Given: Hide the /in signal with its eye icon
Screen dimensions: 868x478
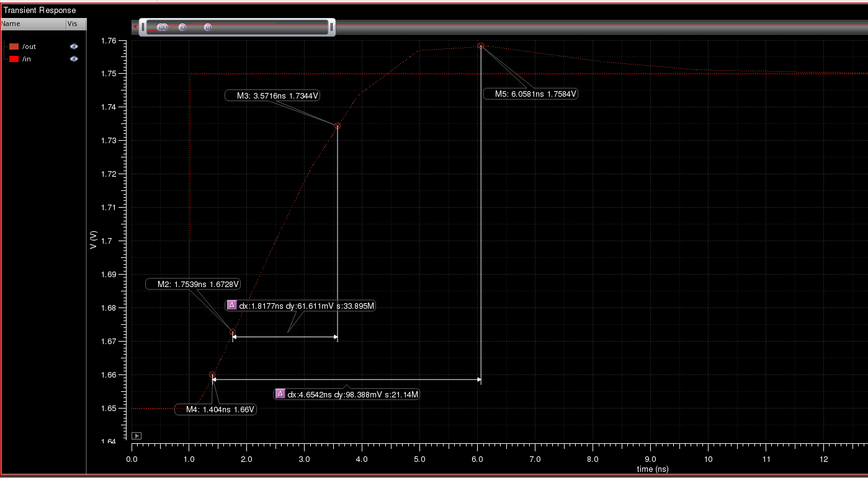Looking at the screenshot, I should [74, 59].
